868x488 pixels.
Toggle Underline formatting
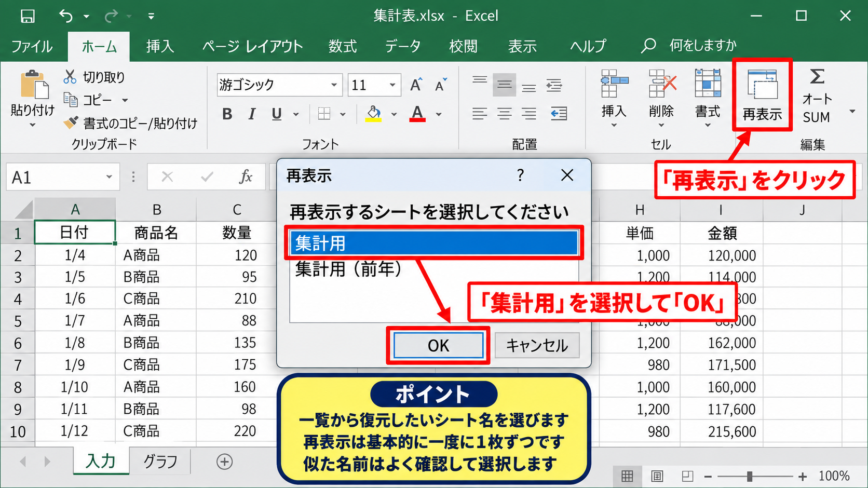[x=277, y=114]
